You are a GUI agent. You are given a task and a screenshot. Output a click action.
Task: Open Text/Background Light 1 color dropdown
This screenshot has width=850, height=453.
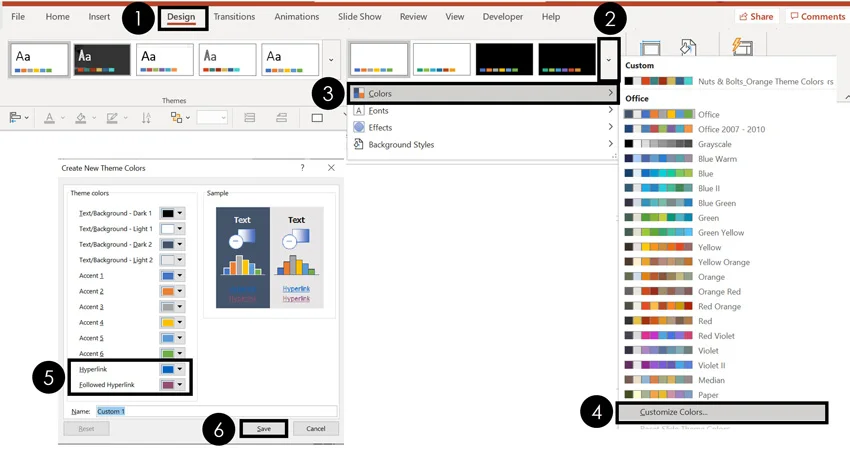click(x=172, y=229)
